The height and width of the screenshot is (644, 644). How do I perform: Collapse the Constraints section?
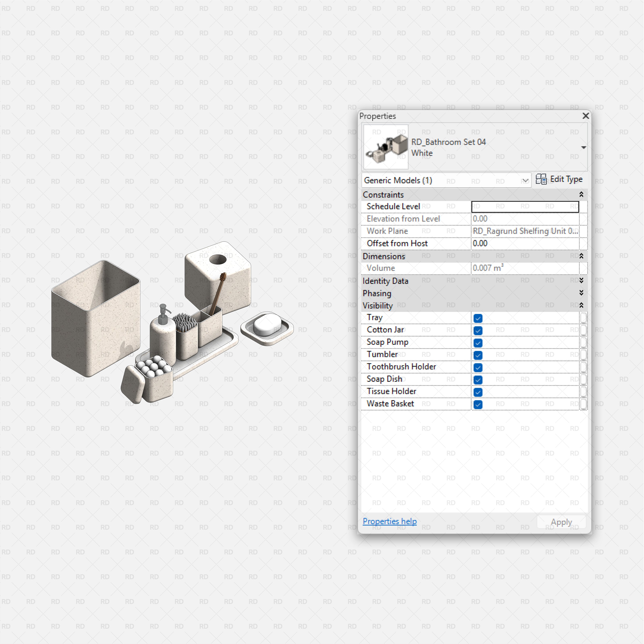click(x=581, y=194)
